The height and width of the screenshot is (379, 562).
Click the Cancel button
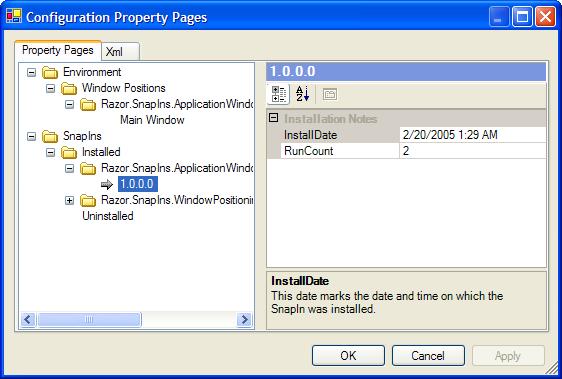tap(428, 355)
